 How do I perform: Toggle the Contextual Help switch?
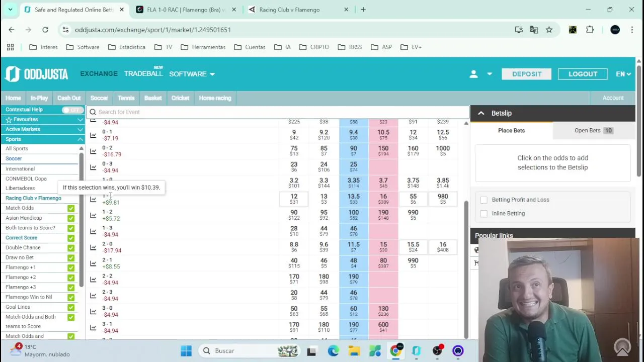[x=72, y=110]
